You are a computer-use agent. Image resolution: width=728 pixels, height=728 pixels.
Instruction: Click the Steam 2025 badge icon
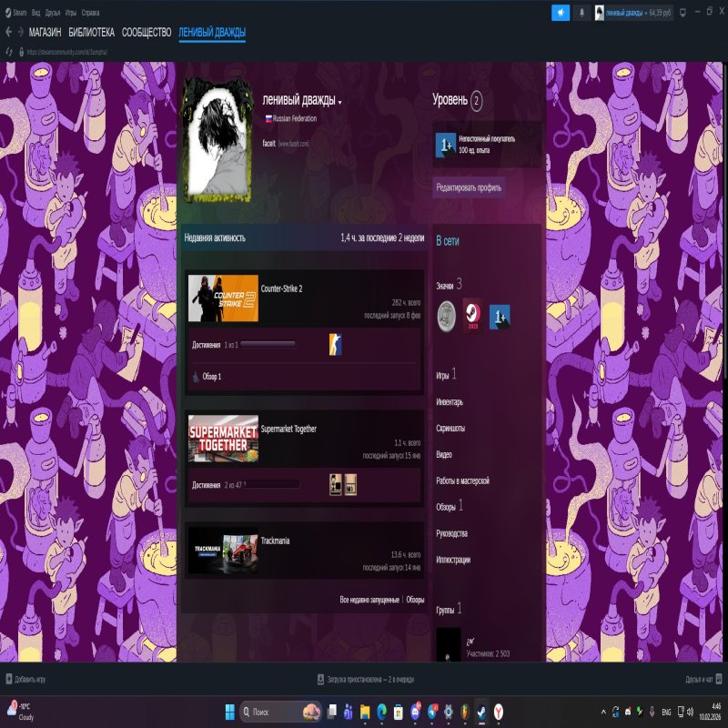tap(472, 314)
